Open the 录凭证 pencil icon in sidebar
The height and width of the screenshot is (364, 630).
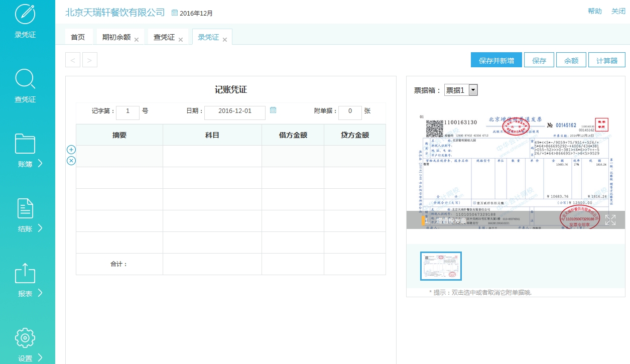[x=25, y=14]
